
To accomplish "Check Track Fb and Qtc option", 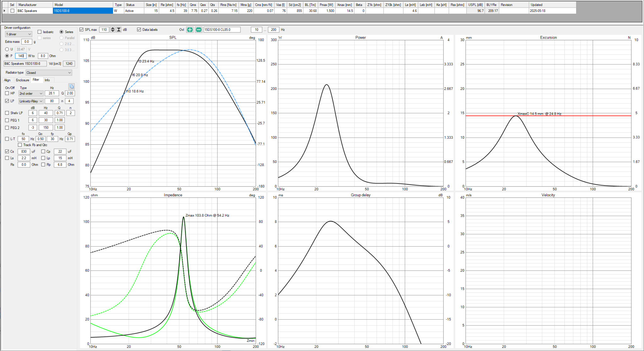I will click(x=20, y=145).
